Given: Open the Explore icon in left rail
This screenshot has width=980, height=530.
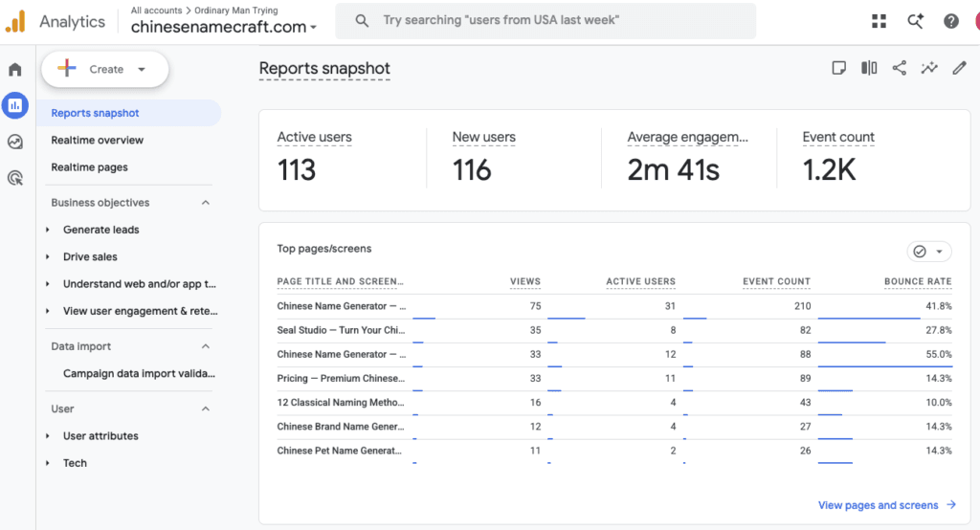Looking at the screenshot, I should (x=15, y=142).
